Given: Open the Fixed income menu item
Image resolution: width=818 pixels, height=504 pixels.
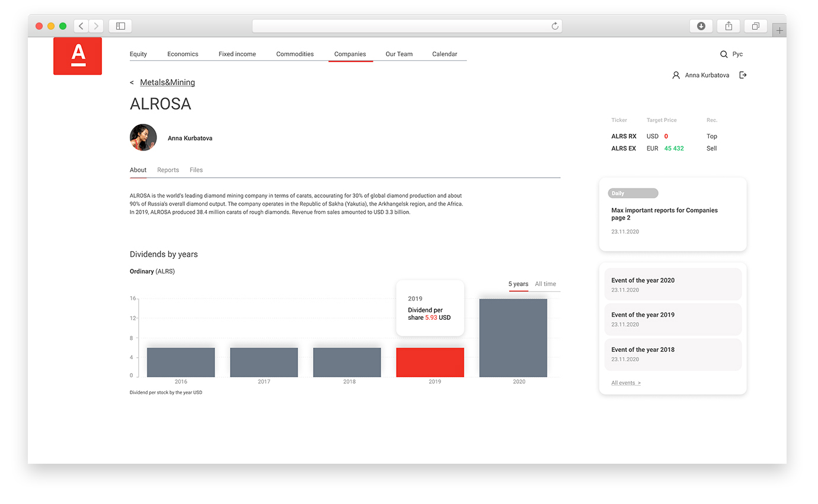Looking at the screenshot, I should pyautogui.click(x=237, y=54).
